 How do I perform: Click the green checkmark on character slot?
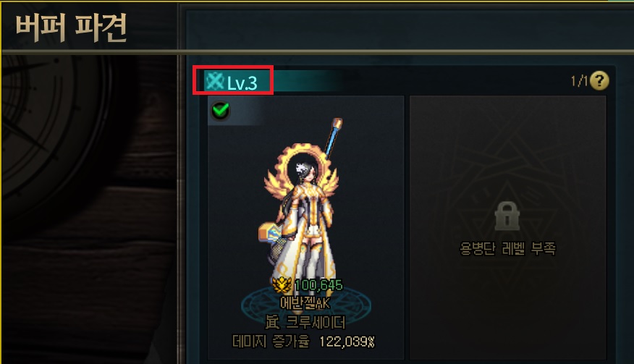click(221, 110)
